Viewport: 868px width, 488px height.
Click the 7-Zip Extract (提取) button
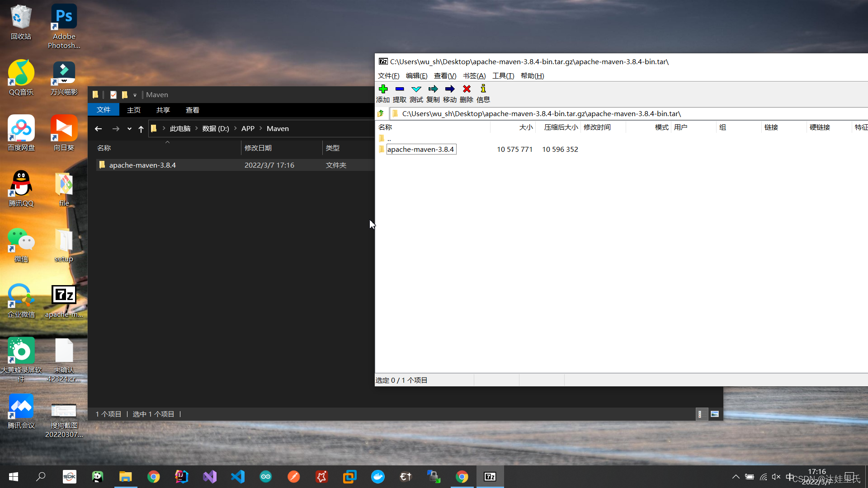point(400,94)
